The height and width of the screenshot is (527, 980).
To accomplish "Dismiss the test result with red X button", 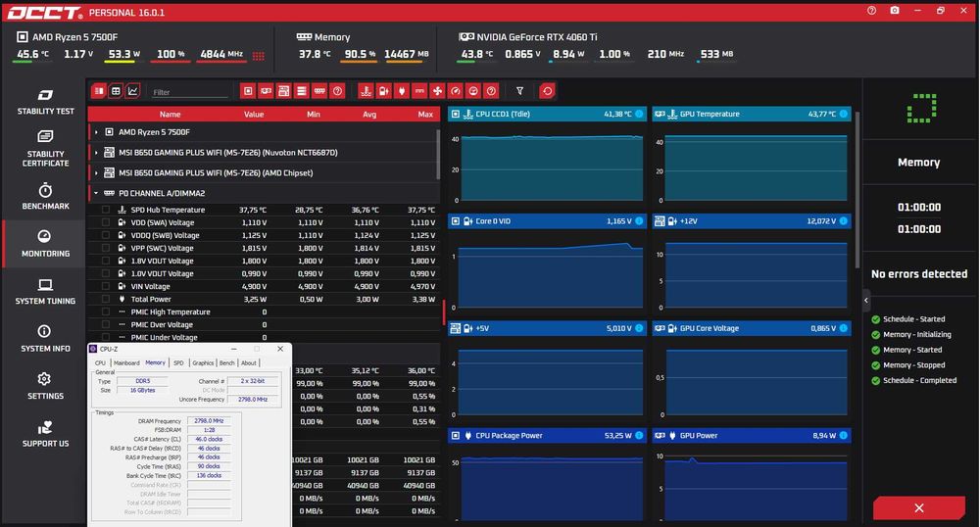I will (x=919, y=508).
